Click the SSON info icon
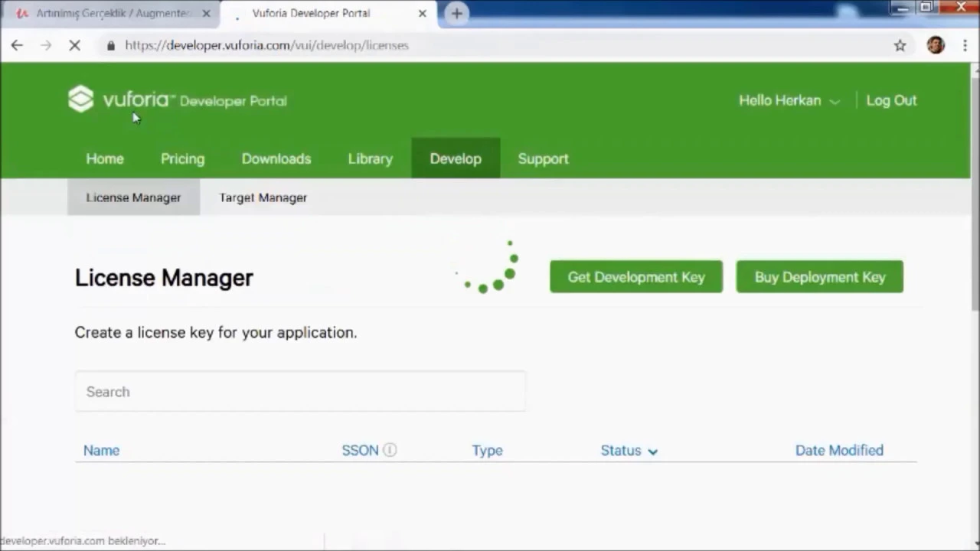The height and width of the screenshot is (551, 980). pos(390,450)
